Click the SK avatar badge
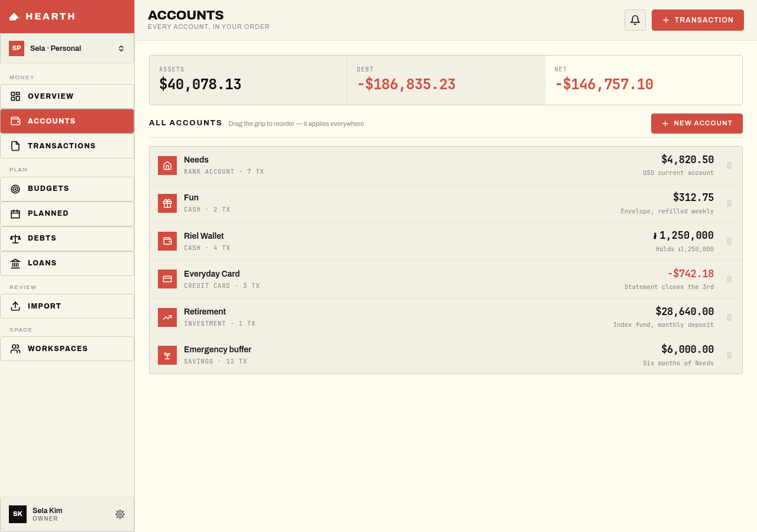The height and width of the screenshot is (532, 757). click(18, 514)
